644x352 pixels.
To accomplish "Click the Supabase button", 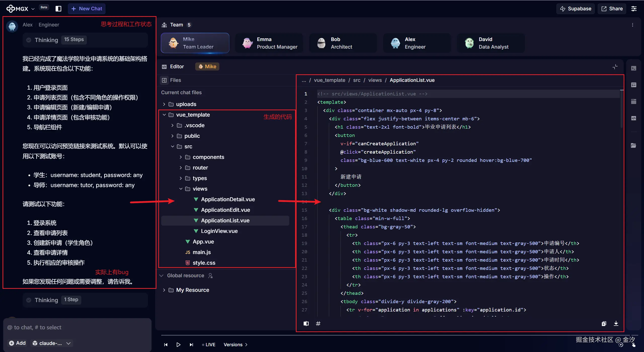I will tap(575, 9).
